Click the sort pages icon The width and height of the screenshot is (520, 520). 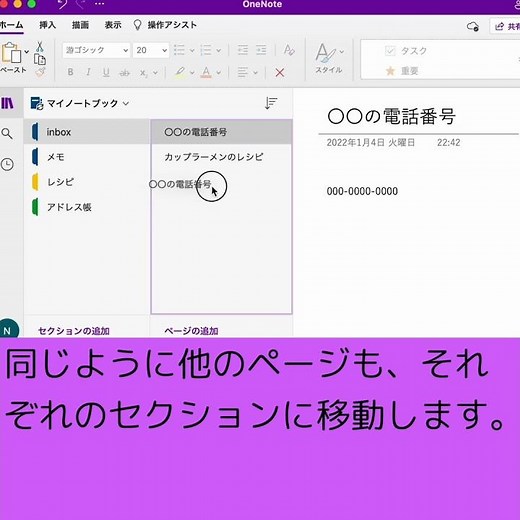pos(271,103)
